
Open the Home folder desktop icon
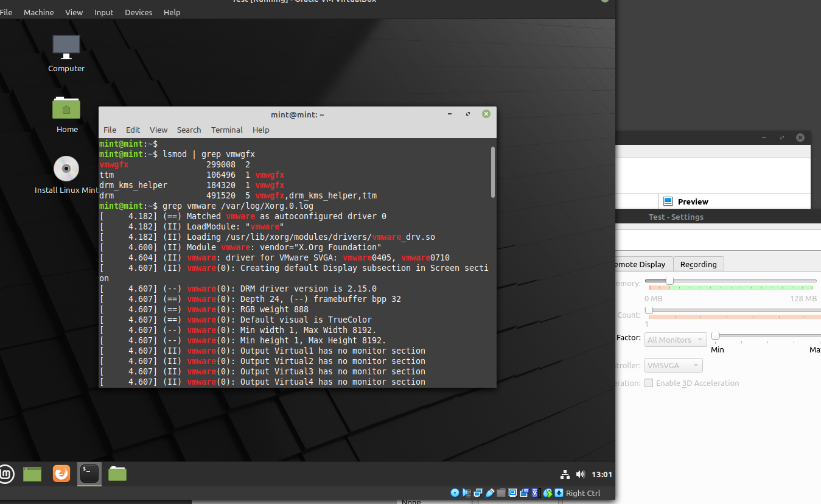pos(66,114)
